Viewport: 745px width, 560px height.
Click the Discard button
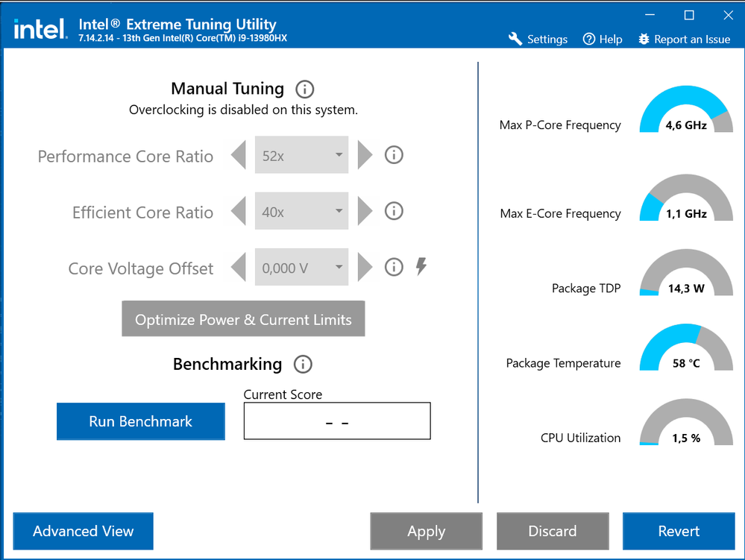click(x=553, y=531)
